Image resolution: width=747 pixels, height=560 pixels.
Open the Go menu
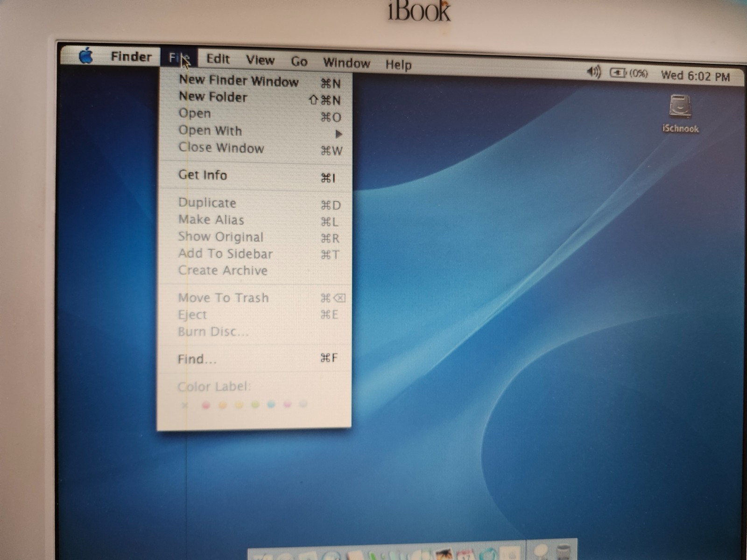299,62
